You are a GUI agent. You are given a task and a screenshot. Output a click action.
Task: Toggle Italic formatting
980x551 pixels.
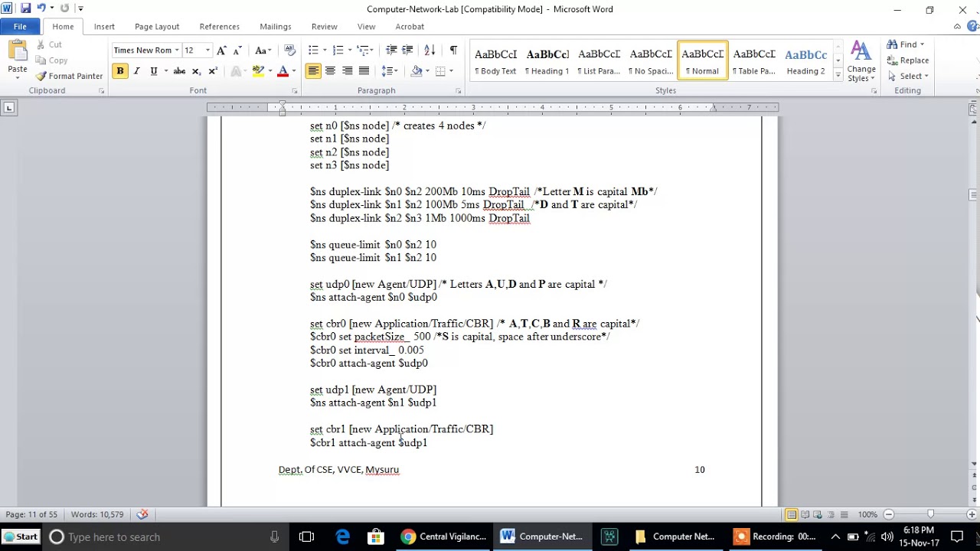[137, 71]
